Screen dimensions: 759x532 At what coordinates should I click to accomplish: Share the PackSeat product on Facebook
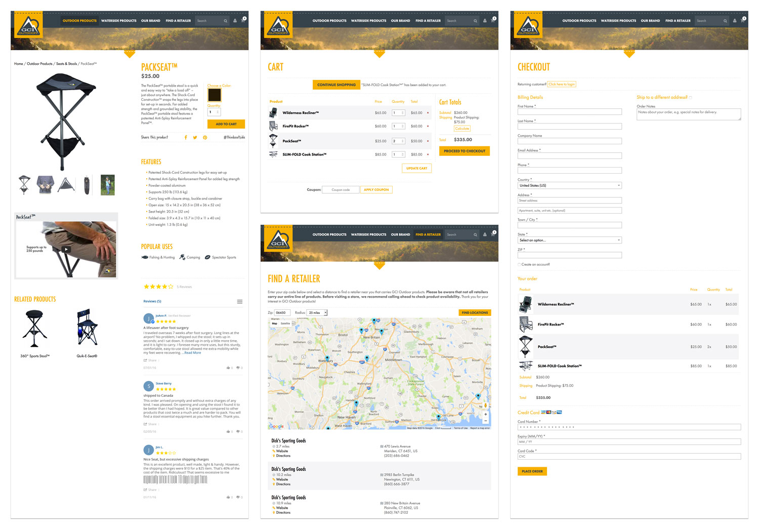click(186, 138)
